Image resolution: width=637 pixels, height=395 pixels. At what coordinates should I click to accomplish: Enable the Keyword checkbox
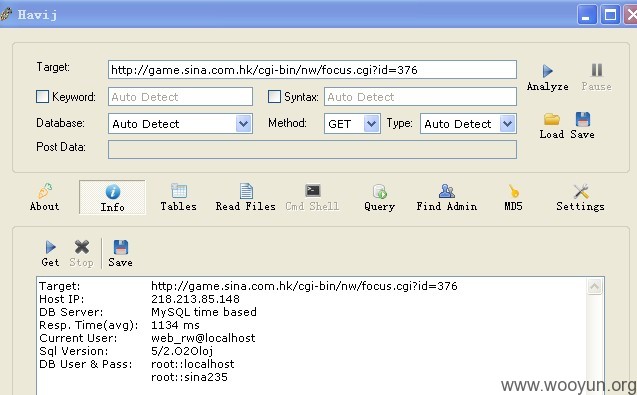pos(42,97)
